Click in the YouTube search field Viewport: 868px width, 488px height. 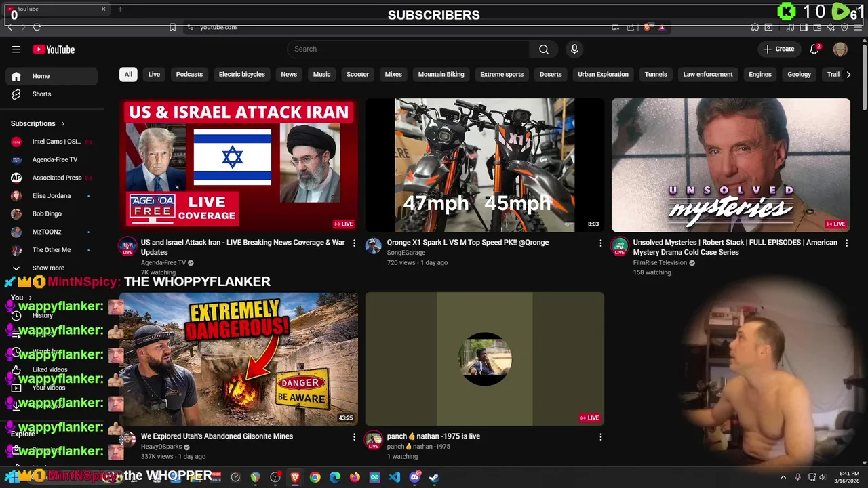[x=408, y=49]
